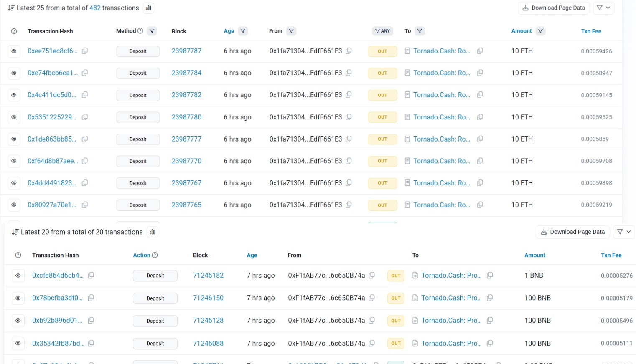Toggle quick view eye for 0x78bcfba3df0
Image resolution: width=636 pixels, height=364 pixels.
click(x=18, y=298)
